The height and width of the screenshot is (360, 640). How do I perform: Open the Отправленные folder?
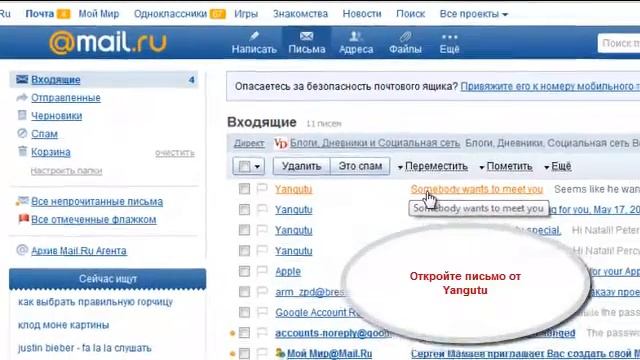66,98
